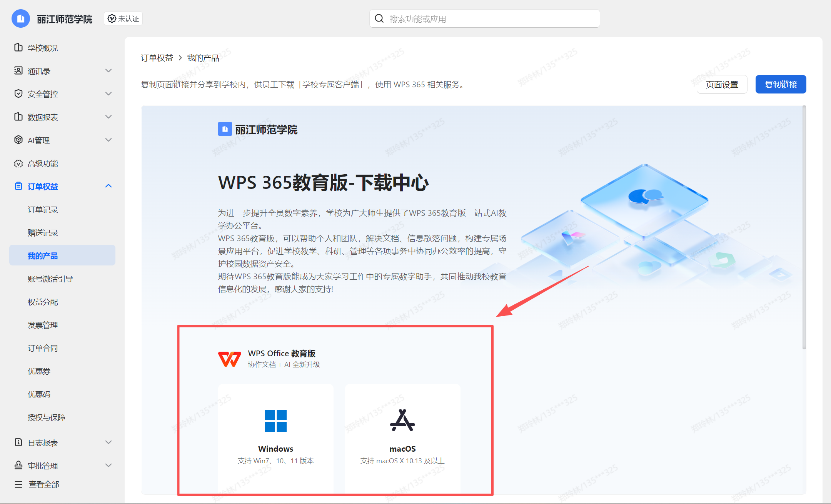Click 我的产品 in the breadcrumb
This screenshot has width=831, height=504.
pos(203,58)
